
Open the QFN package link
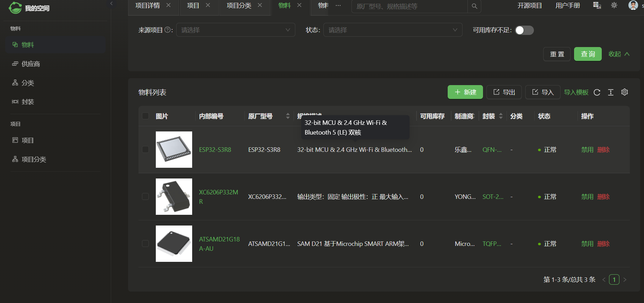[x=492, y=149]
